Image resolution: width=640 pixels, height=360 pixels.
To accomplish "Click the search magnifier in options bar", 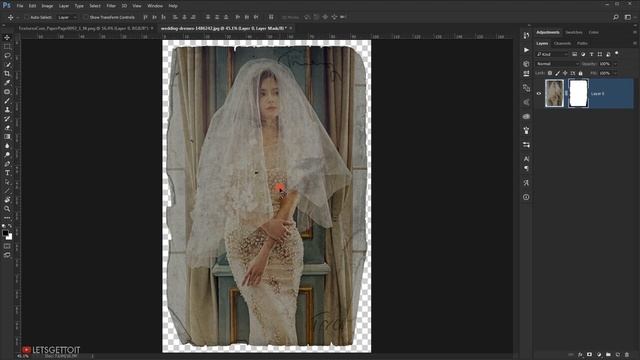I will [616, 17].
